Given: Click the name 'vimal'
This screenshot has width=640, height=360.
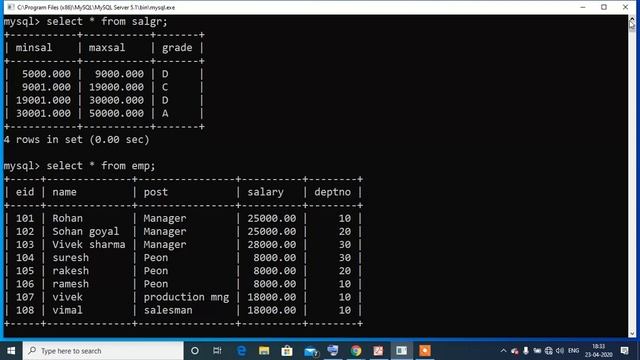Looking at the screenshot, I should click(x=67, y=310).
